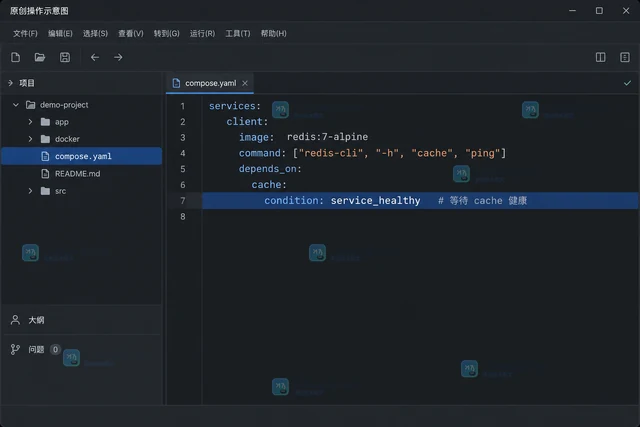Click the 0 problems count badge
This screenshot has width=640, height=427.
point(55,349)
